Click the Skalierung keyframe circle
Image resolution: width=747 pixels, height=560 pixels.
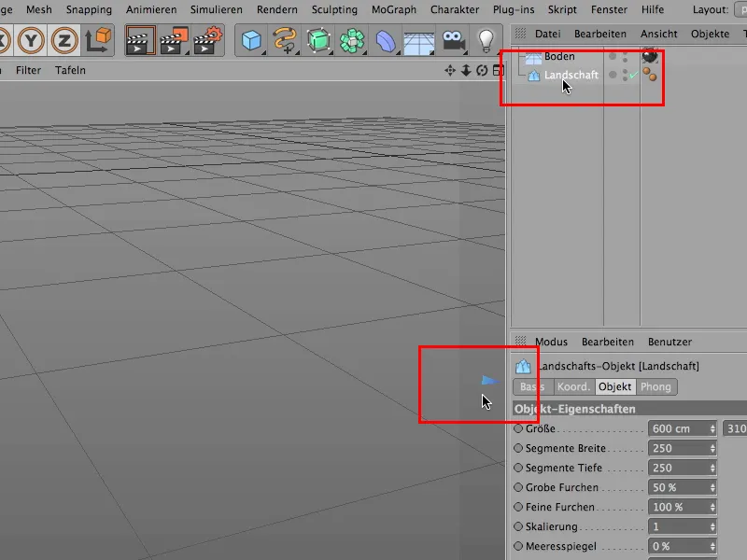tap(518, 526)
